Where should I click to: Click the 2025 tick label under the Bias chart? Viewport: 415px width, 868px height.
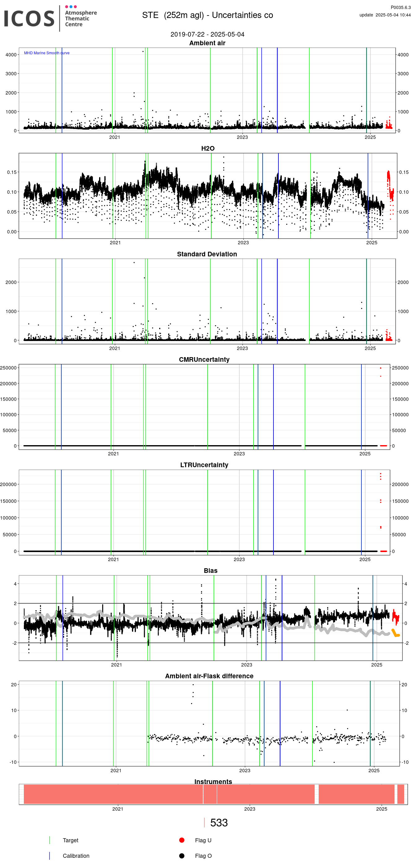pyautogui.click(x=377, y=665)
